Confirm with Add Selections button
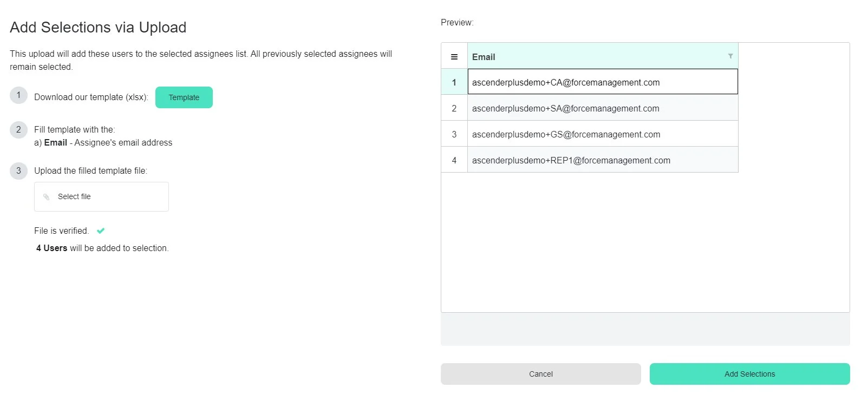Screen dimensions: 868x401 click(749, 374)
